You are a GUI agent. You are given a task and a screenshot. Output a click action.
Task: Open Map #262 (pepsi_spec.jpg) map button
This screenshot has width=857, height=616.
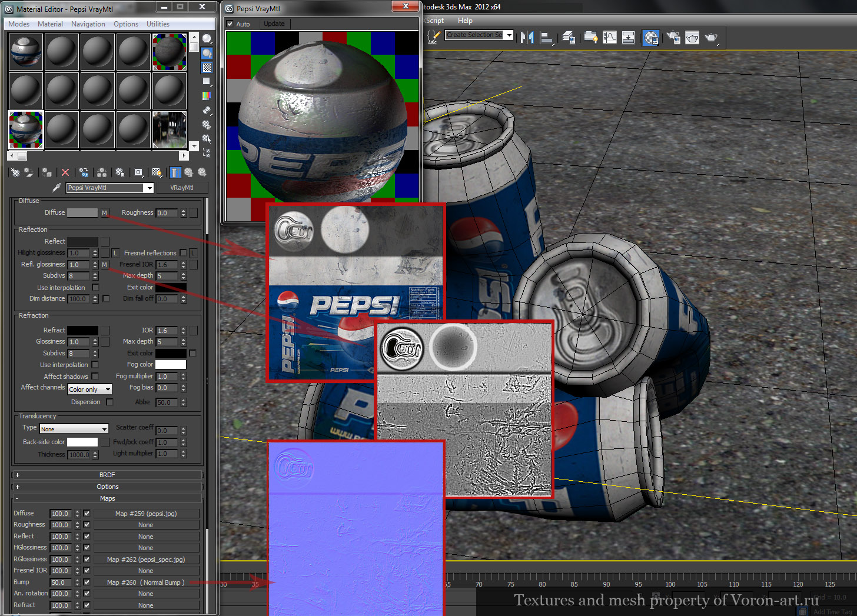coord(146,560)
